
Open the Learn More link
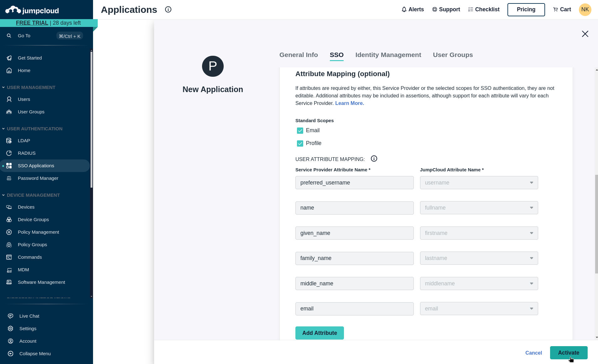(x=349, y=103)
